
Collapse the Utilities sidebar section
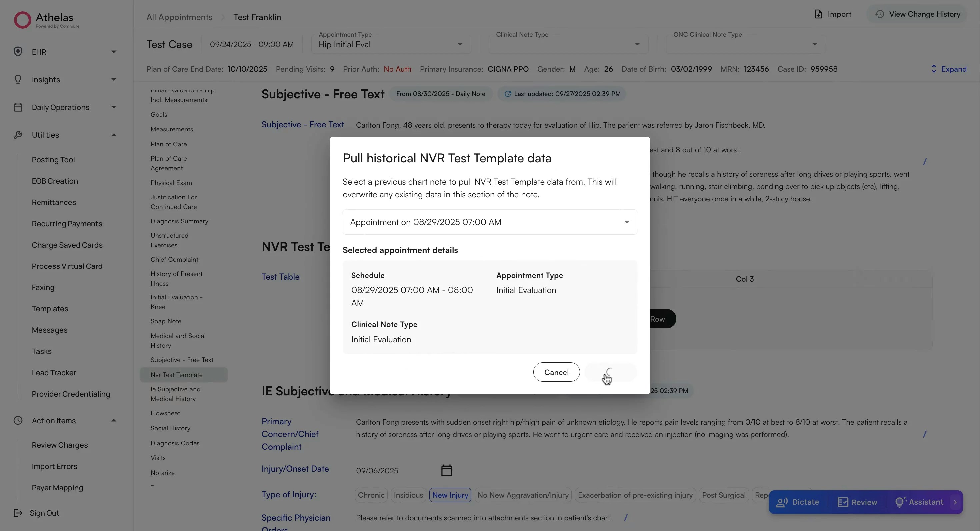coord(113,135)
